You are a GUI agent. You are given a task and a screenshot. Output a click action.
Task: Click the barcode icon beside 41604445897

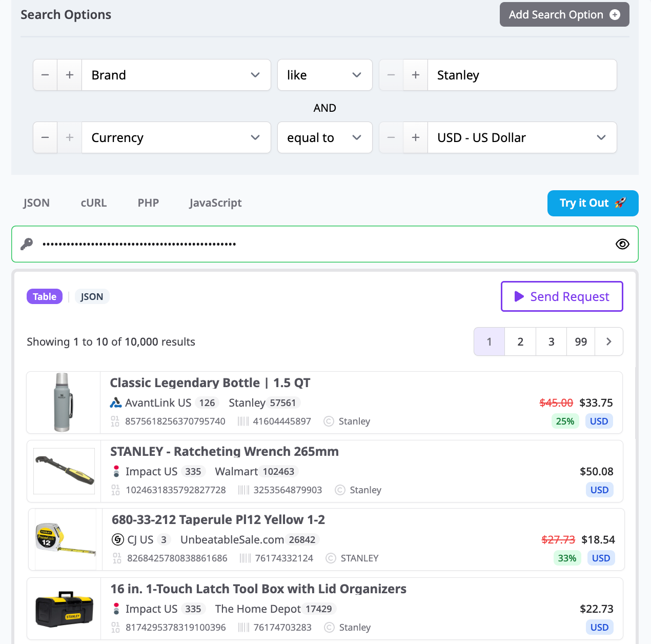coord(243,421)
